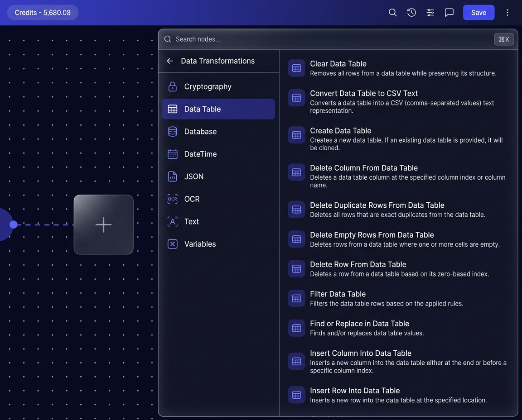Open the three-dot more options menu
522x420 pixels.
507,13
